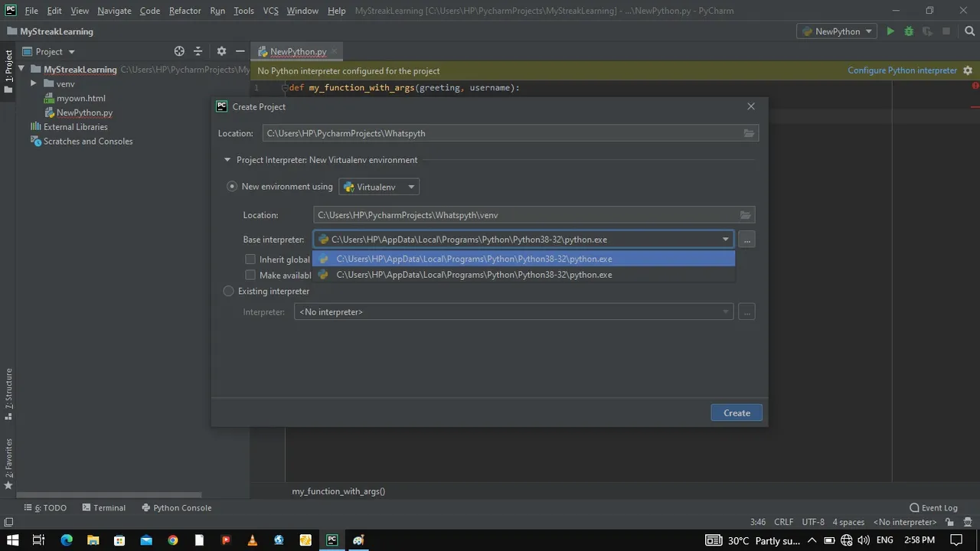This screenshot has height=551, width=980.
Task: Click Create button in dialog
Action: pos(737,412)
